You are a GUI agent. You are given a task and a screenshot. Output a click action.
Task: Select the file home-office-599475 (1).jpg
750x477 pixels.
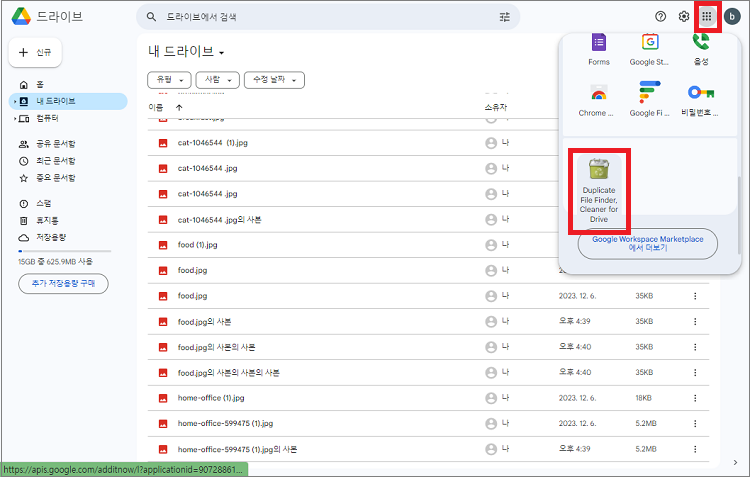click(x=428, y=423)
